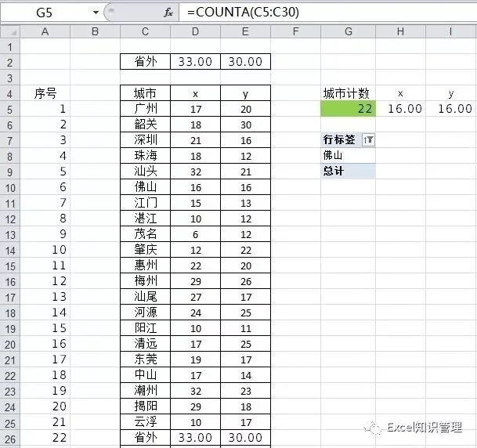Select the y value 30 for 韶关
Screen dimensions: 477x448
[x=245, y=125]
